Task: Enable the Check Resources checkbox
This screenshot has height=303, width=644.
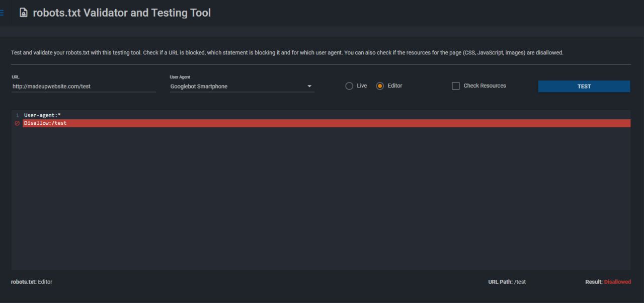Action: click(x=456, y=86)
